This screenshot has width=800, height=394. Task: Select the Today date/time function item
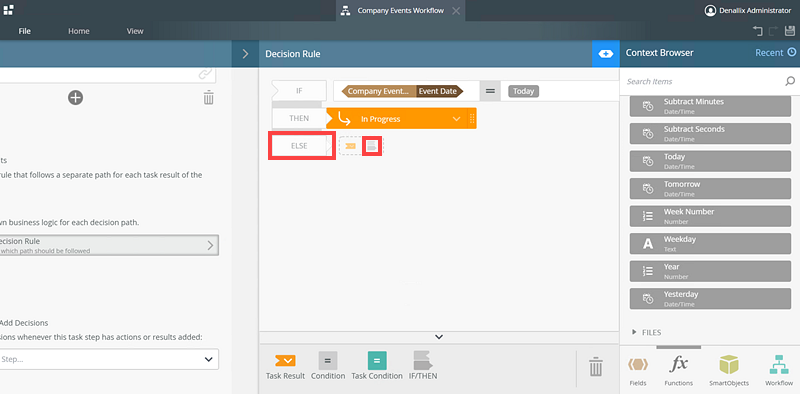710,161
